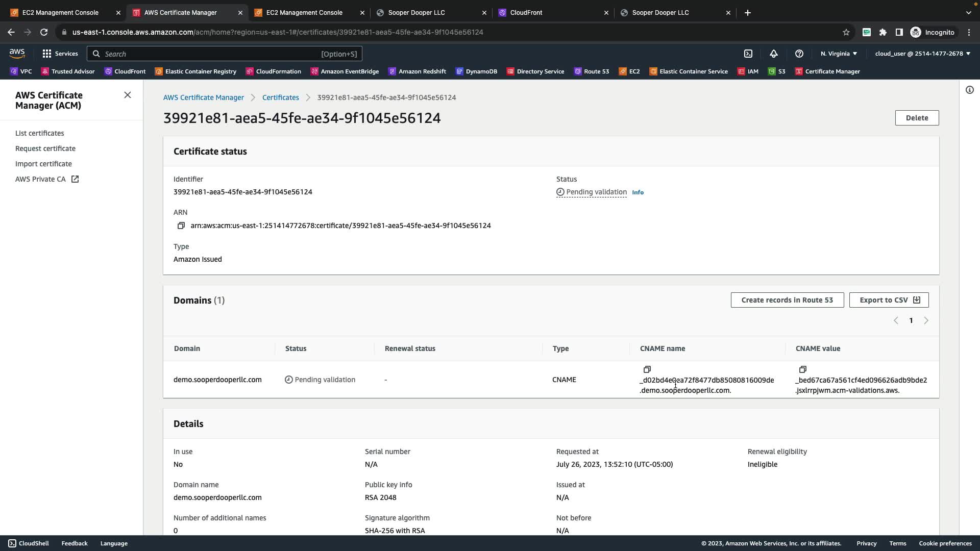Open notifications bell icon
980x551 pixels.
click(x=774, y=54)
